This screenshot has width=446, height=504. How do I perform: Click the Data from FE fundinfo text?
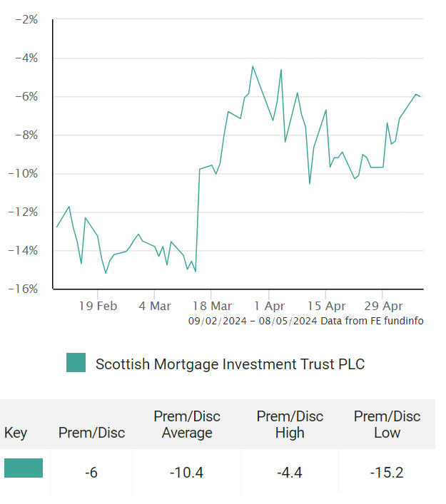(x=372, y=321)
